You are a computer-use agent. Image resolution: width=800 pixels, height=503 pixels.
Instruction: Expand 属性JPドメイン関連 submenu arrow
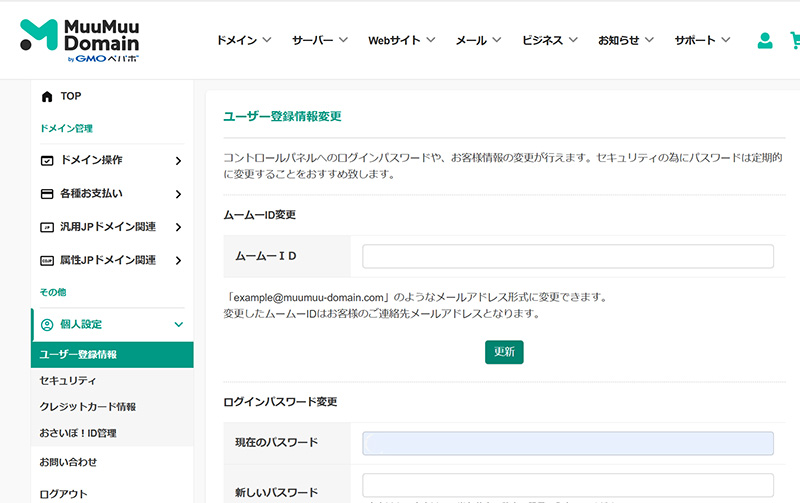click(178, 260)
